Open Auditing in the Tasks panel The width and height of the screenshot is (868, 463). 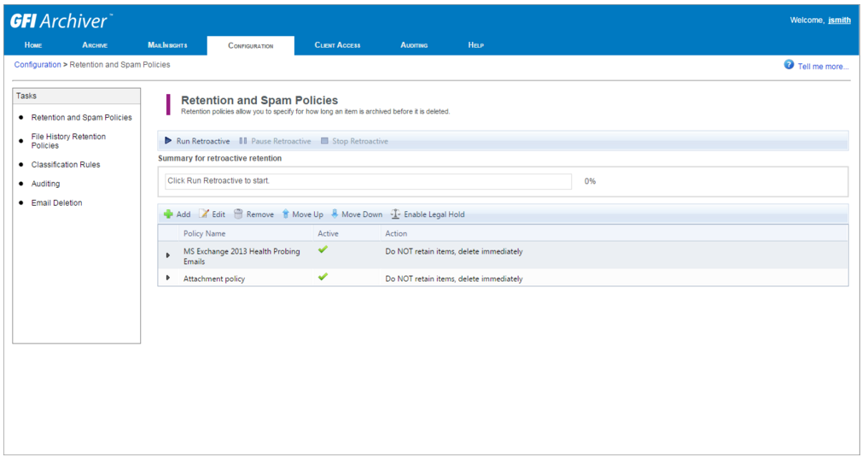[45, 184]
